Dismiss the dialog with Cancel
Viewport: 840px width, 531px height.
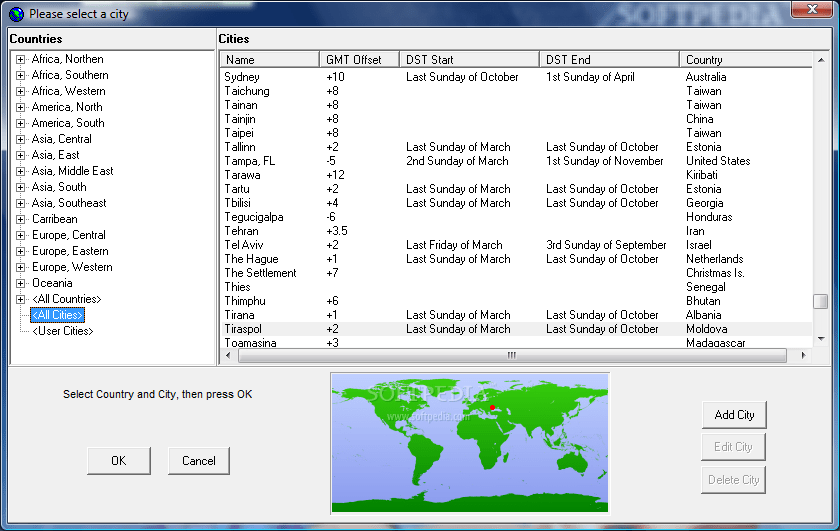click(x=199, y=461)
